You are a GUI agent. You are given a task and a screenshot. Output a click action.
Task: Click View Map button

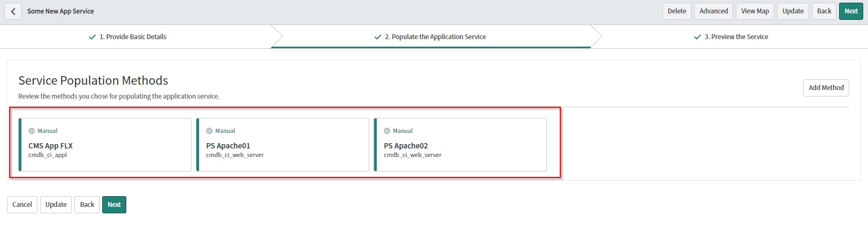[755, 11]
